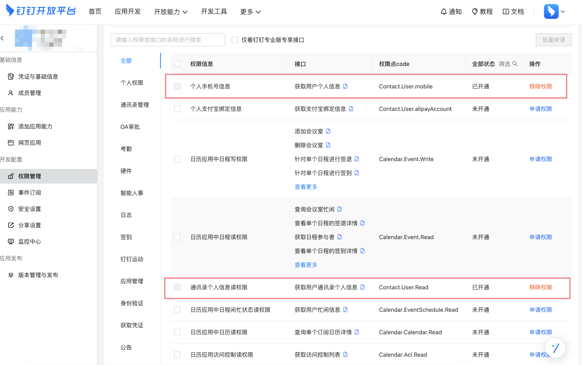Expand the 开放能力 dropdown menu
The image size is (588, 365).
click(x=171, y=12)
